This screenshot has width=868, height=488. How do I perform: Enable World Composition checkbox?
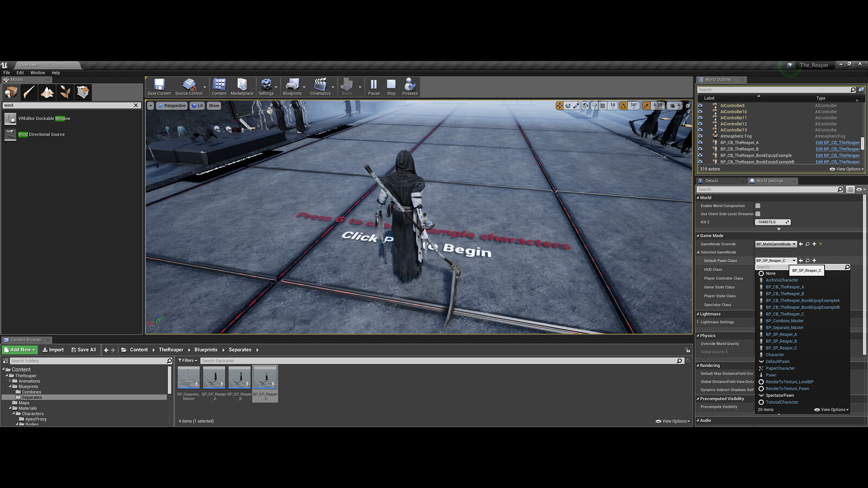[758, 206]
